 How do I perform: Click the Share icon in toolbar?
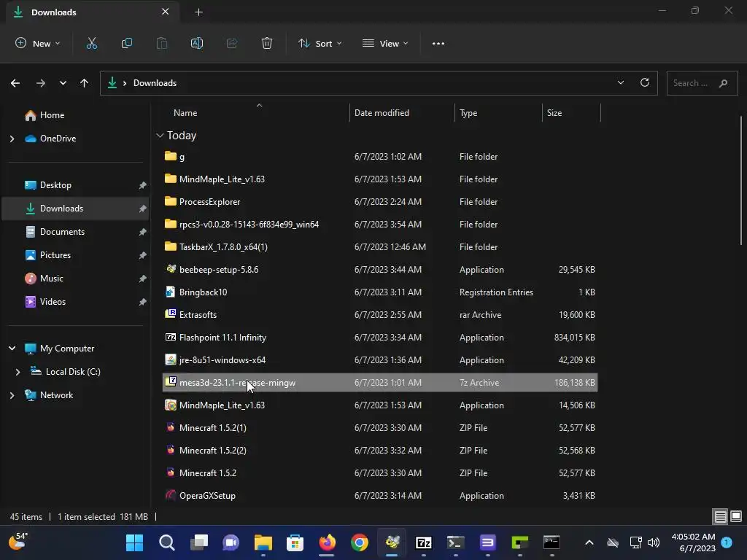(x=232, y=43)
